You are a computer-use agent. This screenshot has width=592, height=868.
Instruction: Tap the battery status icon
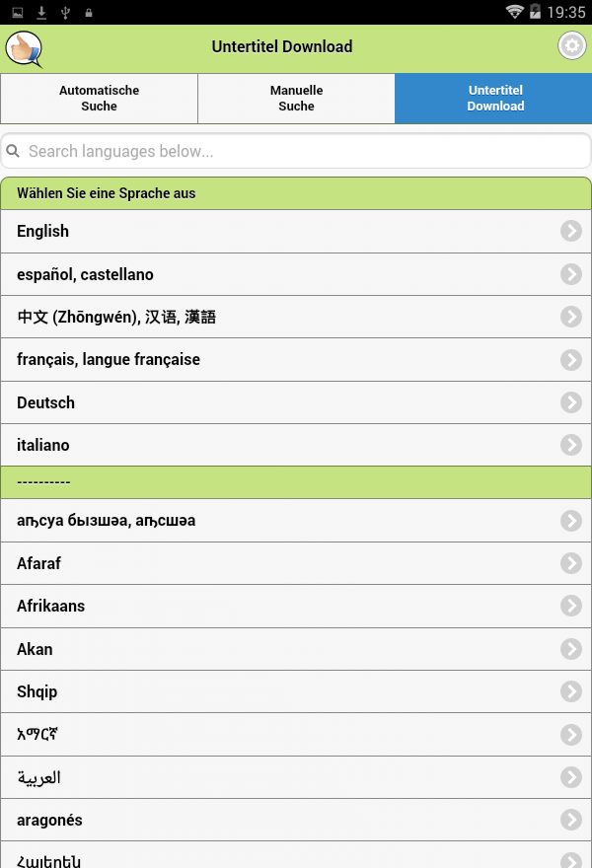click(x=535, y=12)
